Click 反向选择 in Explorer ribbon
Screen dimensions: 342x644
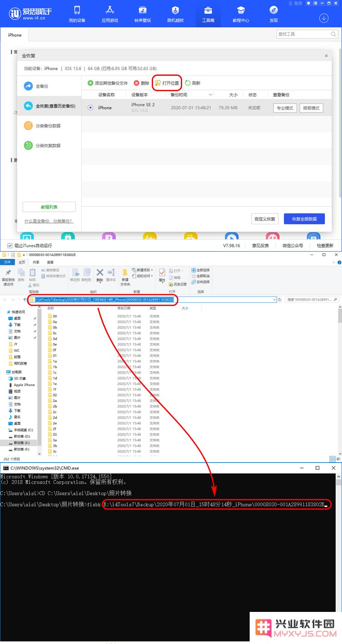(200, 282)
